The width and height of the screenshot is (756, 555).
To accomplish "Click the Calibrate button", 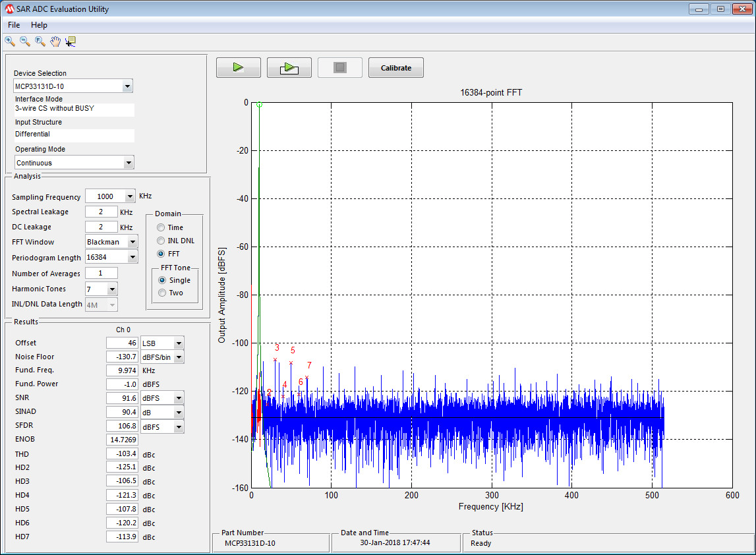I will click(395, 68).
